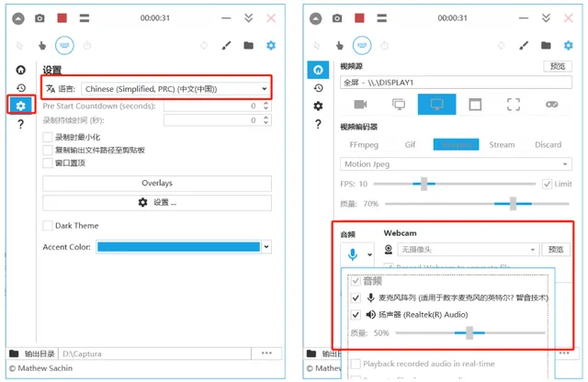Select the highlighted Settings tab in left sidebar
588x382 pixels.
pos(21,106)
